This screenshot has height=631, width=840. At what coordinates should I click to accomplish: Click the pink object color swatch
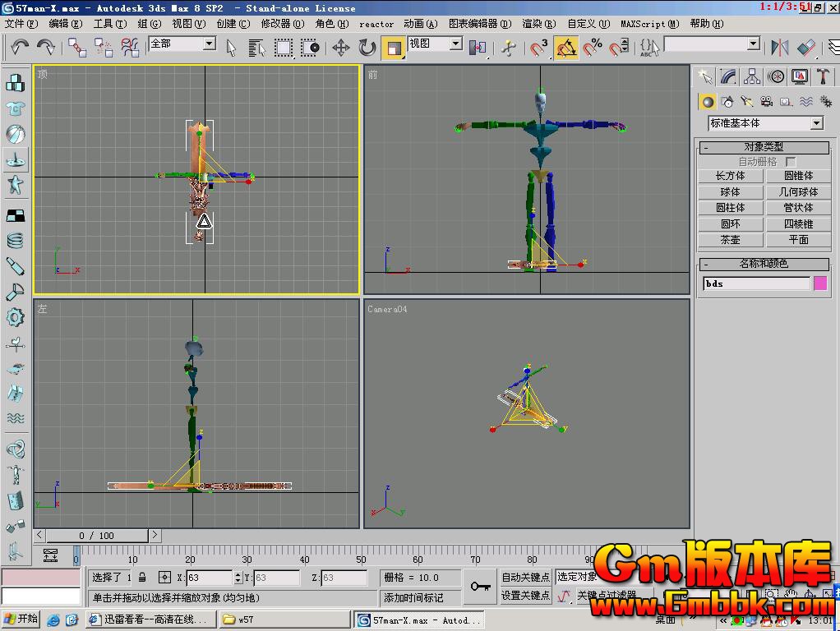pyautogui.click(x=819, y=283)
